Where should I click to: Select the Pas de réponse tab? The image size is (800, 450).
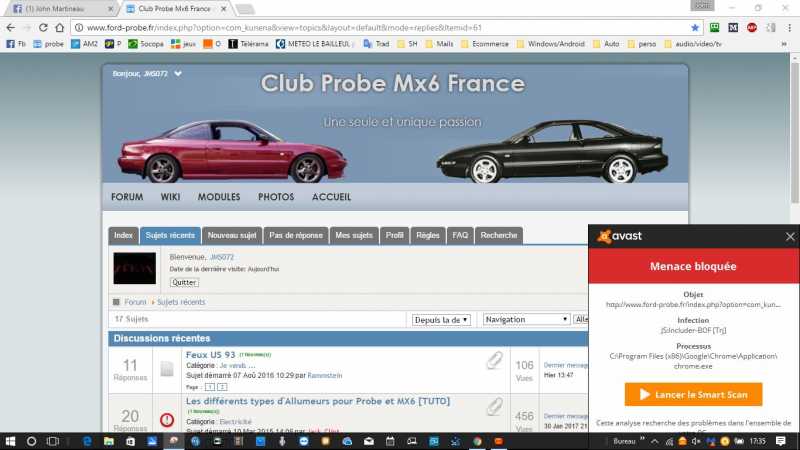[296, 235]
